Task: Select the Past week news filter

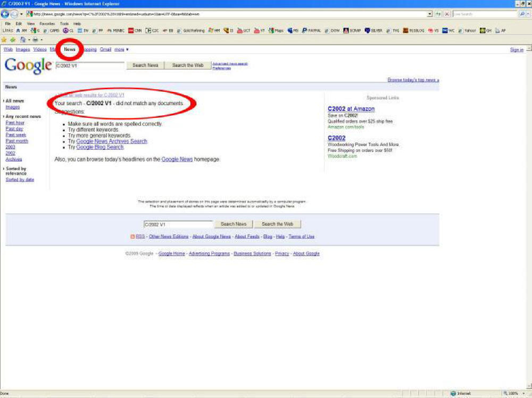Action: tap(15, 135)
